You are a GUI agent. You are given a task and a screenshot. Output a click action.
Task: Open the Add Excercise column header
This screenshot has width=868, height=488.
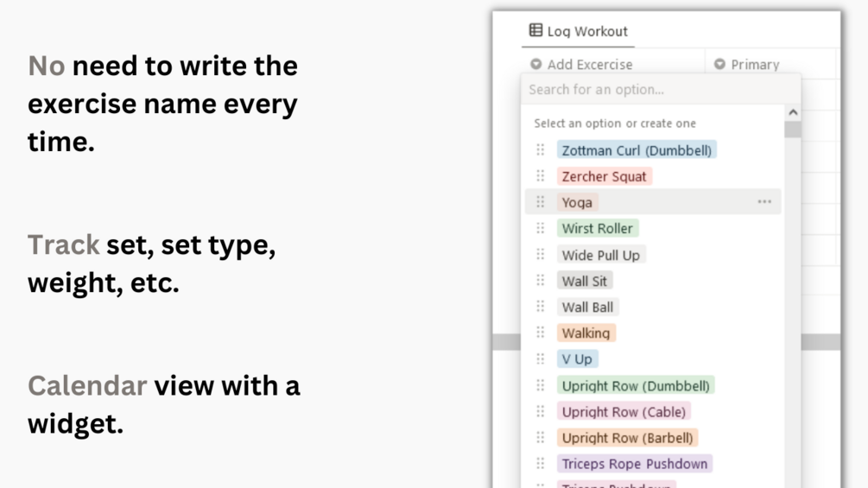589,64
